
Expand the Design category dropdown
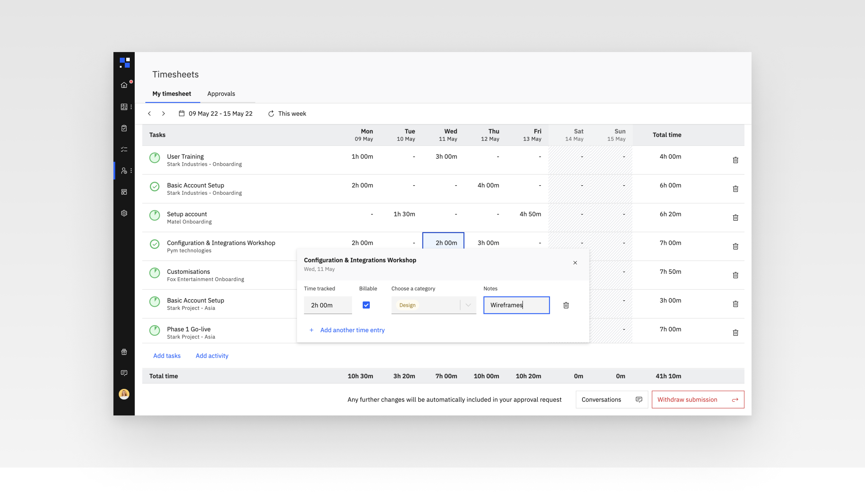(x=468, y=305)
